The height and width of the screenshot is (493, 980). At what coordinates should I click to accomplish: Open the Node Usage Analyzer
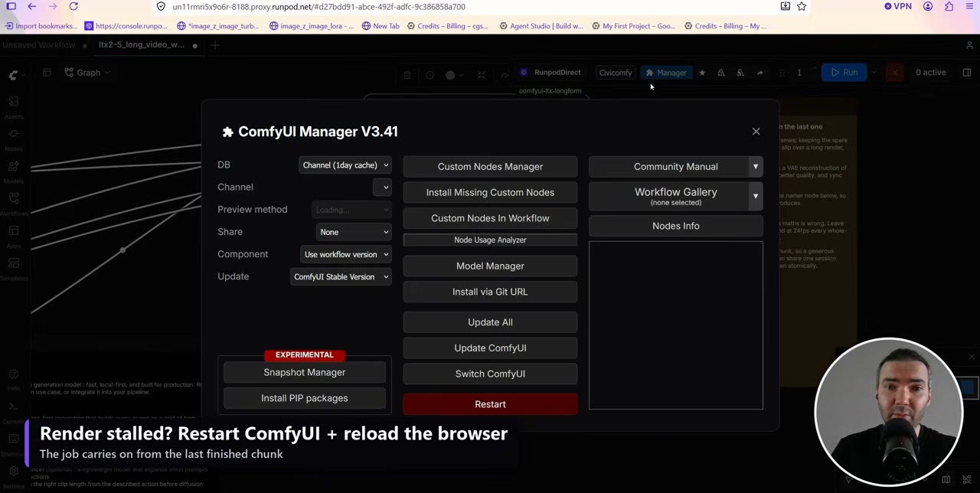click(490, 240)
